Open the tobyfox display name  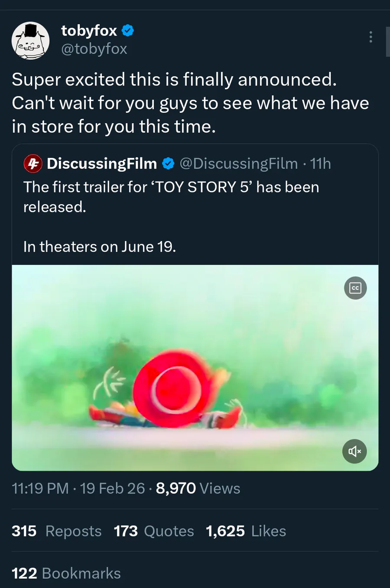pyautogui.click(x=89, y=31)
